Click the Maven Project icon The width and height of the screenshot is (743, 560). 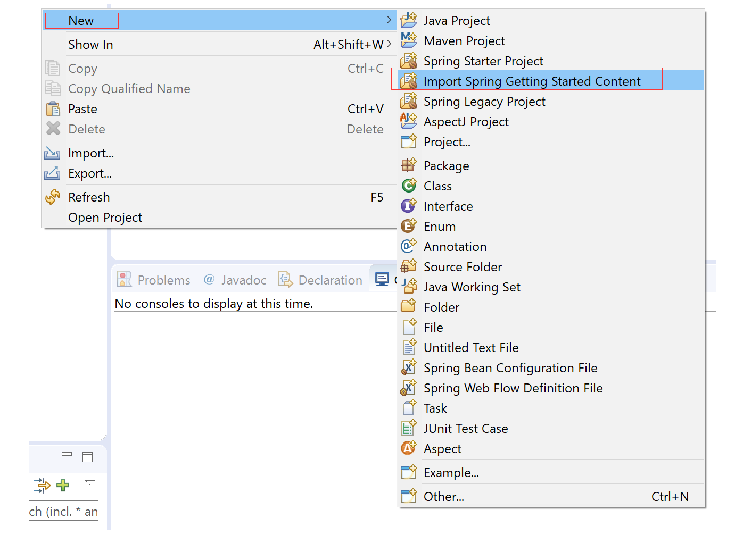[409, 40]
